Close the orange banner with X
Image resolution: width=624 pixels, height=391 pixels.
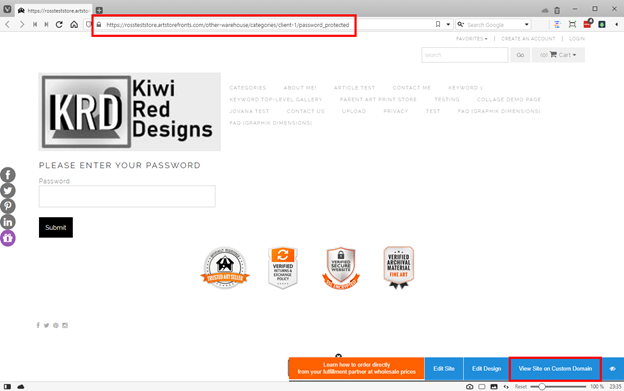(338, 356)
